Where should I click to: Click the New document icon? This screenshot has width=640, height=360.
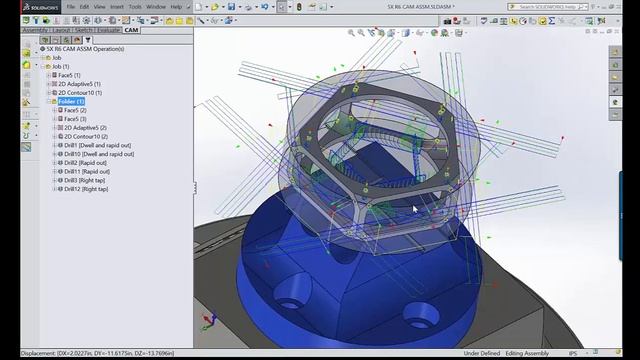198,7
